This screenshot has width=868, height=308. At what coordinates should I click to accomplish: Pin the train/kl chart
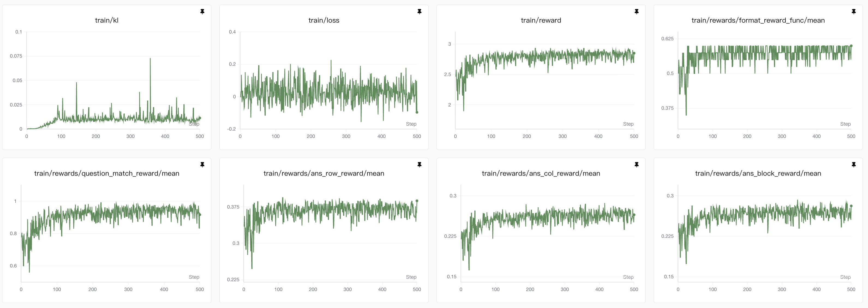pos(202,11)
